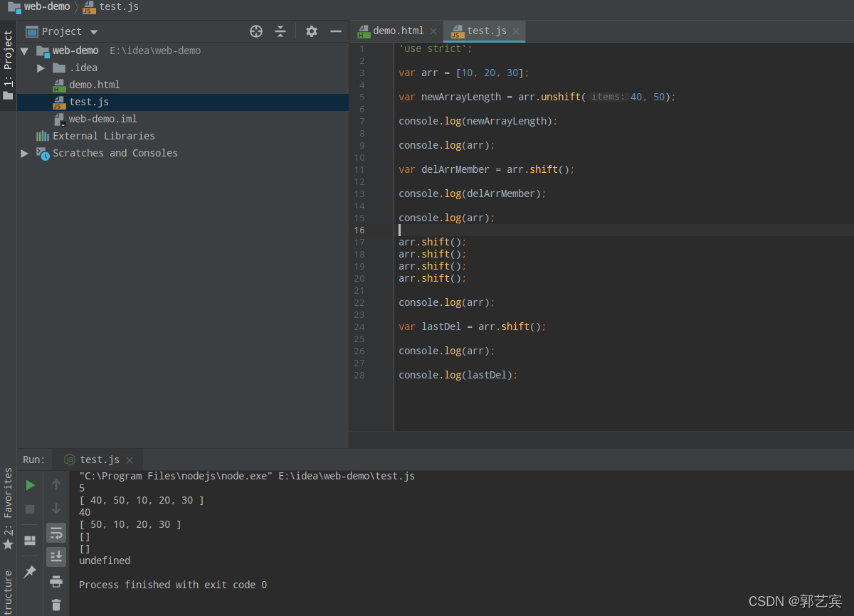Click the Restore Layout icon
The height and width of the screenshot is (616, 854).
click(x=30, y=541)
